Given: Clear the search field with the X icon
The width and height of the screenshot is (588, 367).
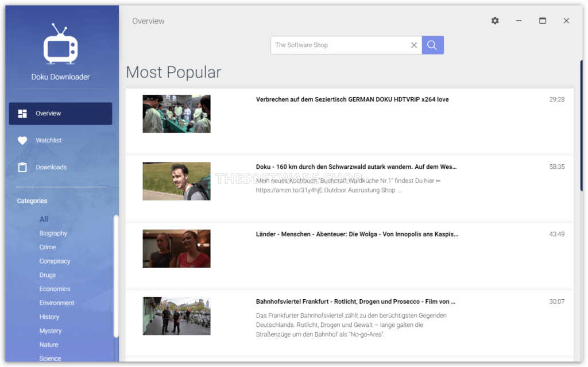Looking at the screenshot, I should point(413,45).
